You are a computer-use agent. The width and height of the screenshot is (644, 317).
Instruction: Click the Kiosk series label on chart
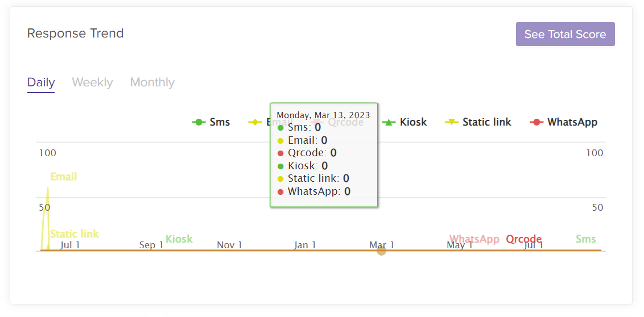tap(179, 239)
